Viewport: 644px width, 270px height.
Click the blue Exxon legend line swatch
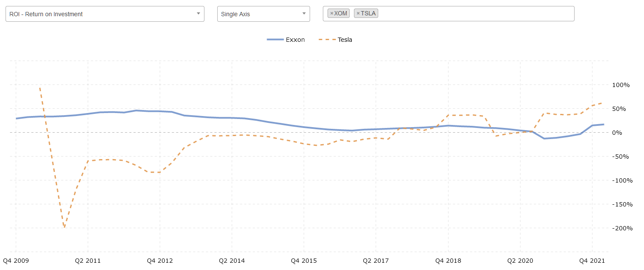[x=275, y=40]
